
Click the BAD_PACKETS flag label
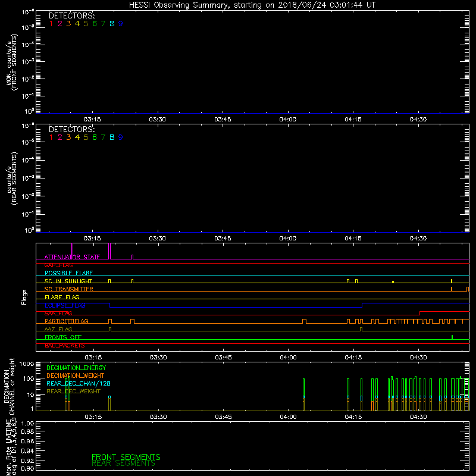pyautogui.click(x=65, y=346)
